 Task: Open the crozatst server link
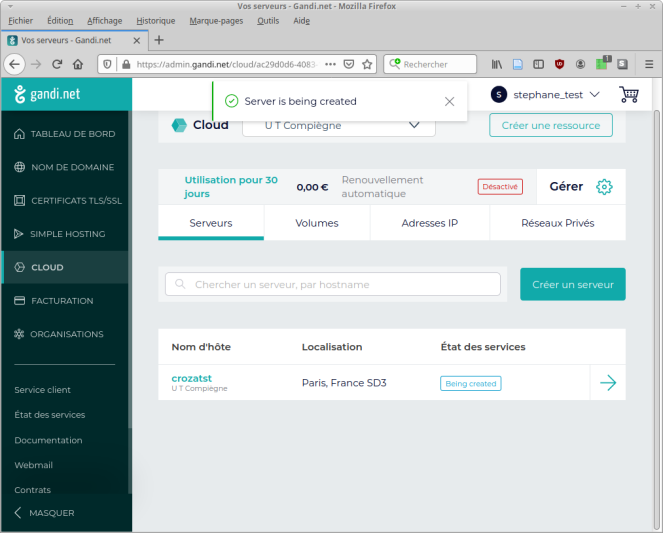192,378
